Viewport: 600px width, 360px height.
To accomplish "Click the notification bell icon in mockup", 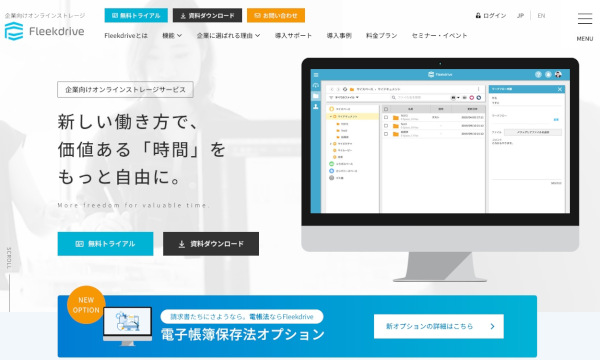I will click(548, 75).
